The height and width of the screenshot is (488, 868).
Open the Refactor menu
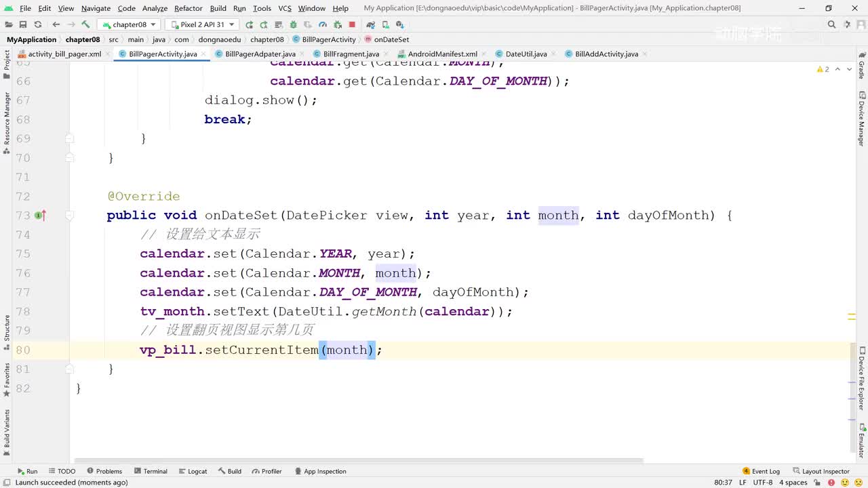[189, 8]
